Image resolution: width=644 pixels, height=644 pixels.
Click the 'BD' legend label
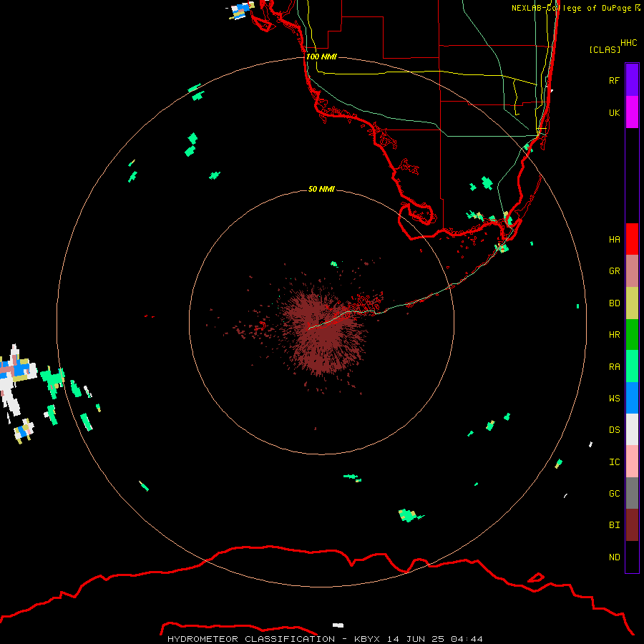pos(614,303)
